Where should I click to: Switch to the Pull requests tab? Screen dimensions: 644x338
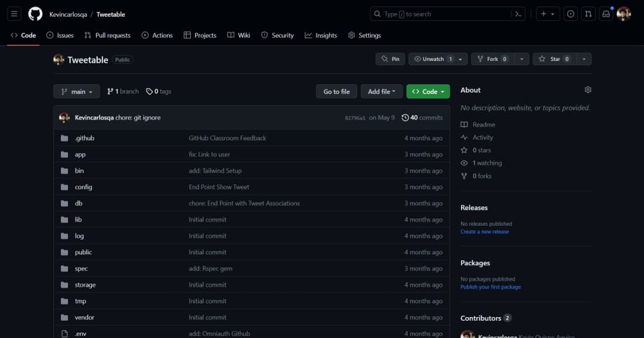(107, 35)
